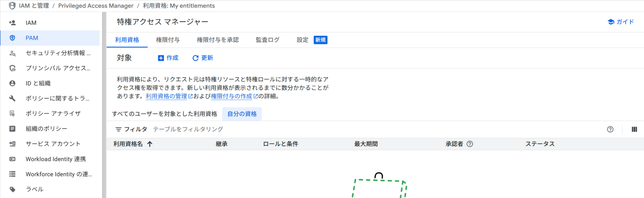Click the 承認者 column header text
Image resolution: width=644 pixels, height=198 pixels.
454,144
